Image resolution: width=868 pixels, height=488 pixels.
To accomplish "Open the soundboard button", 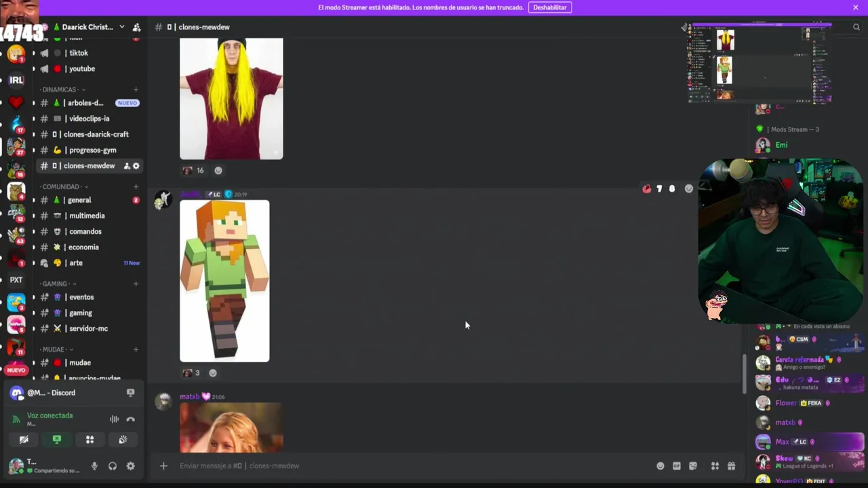I will point(123,439).
